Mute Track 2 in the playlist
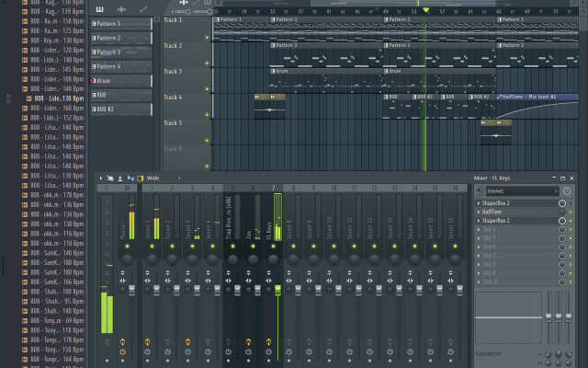 207,63
